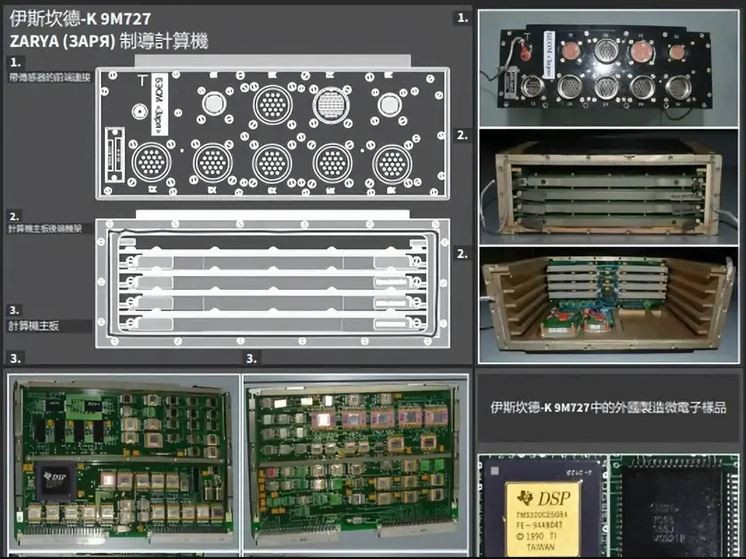
Task: Open the left circuit board photo with the DSP chip
Action: [x=122, y=463]
